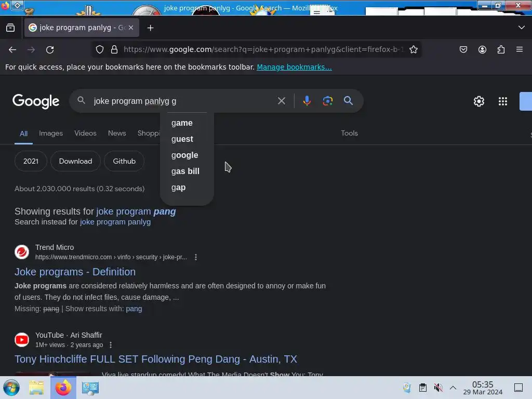Open the file manager taskbar icon
This screenshot has width=532, height=399.
[36, 388]
